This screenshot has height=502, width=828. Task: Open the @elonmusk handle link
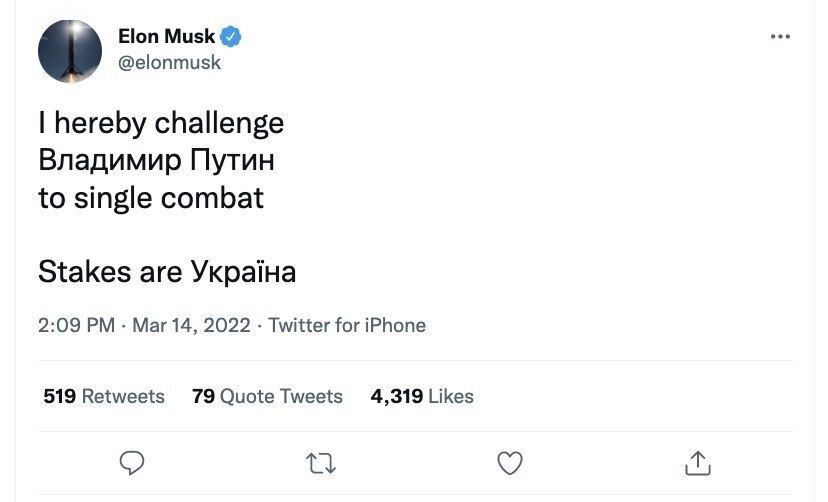(x=169, y=62)
